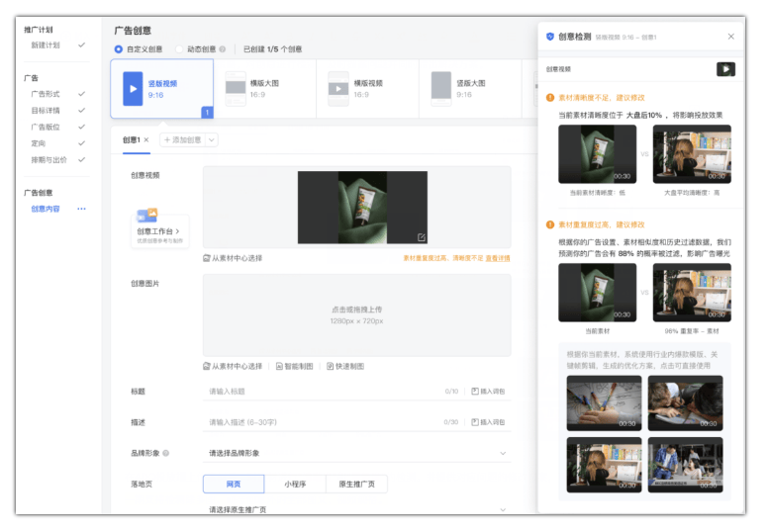Go to 广告形式 in sidebar
767x532 pixels.
(46, 94)
